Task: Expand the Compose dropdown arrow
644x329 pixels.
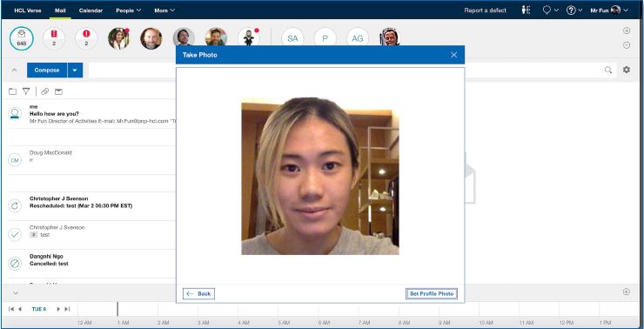Action: [75, 70]
